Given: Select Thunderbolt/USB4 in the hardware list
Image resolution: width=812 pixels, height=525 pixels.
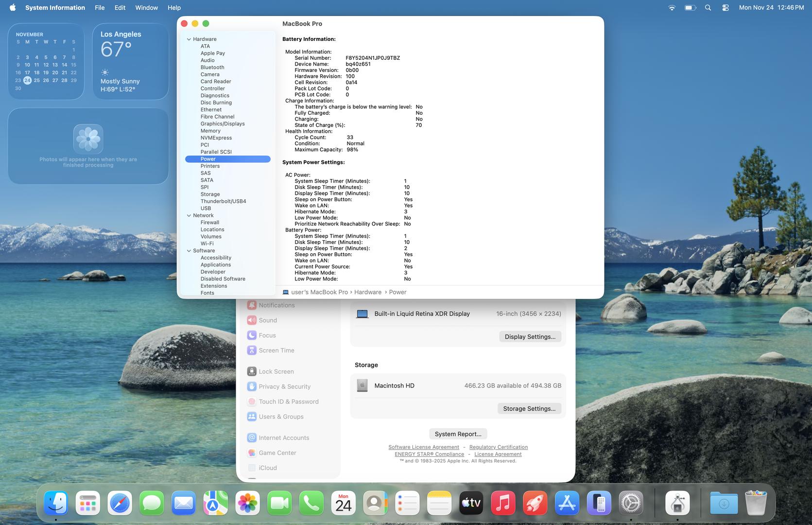Looking at the screenshot, I should (223, 201).
